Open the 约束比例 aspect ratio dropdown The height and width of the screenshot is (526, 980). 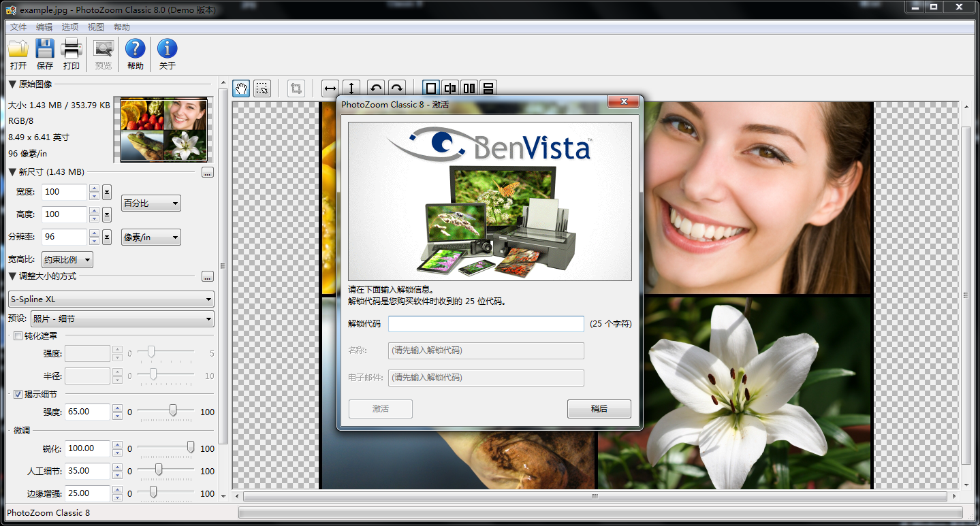(x=67, y=260)
